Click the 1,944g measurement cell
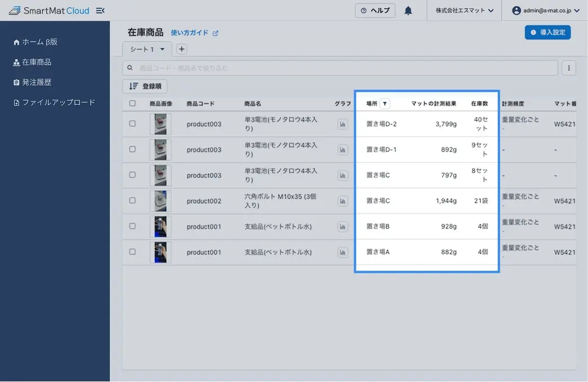Viewport: 588px width, 382px height. pos(446,201)
